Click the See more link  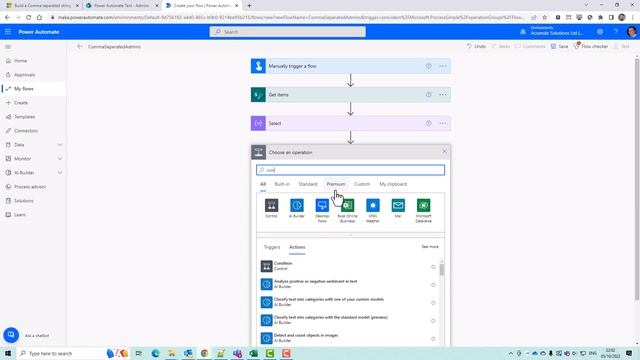click(x=430, y=247)
